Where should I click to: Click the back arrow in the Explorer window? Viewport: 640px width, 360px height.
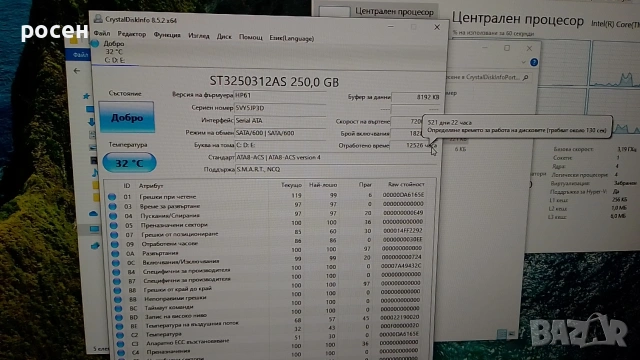(x=77, y=71)
